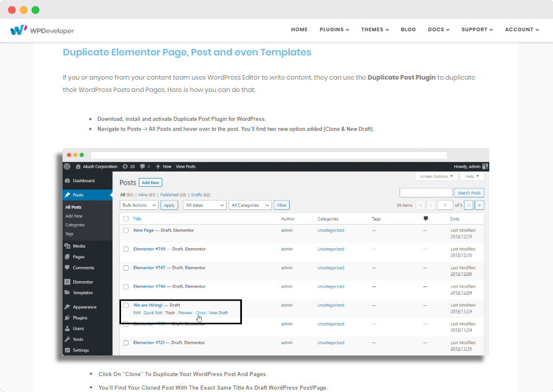Click the Search Posts input field
553x392 pixels.
(426, 193)
